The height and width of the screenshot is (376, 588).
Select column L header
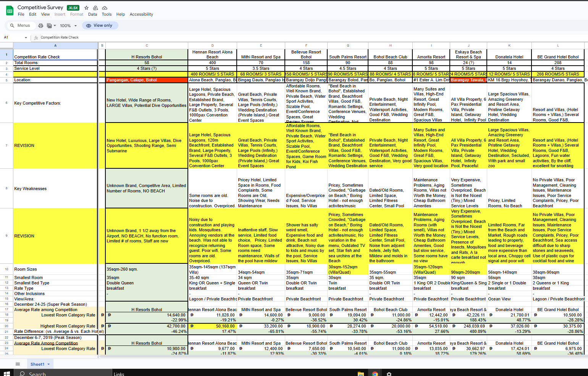[x=558, y=45]
